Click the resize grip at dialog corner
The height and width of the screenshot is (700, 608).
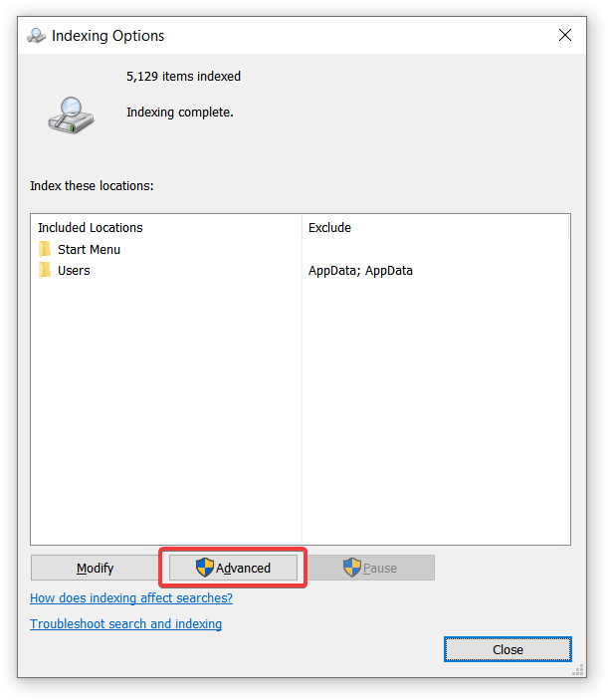click(578, 670)
